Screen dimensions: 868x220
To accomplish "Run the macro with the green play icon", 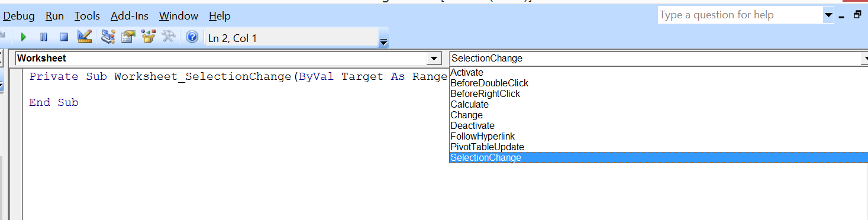I will pos(24,37).
